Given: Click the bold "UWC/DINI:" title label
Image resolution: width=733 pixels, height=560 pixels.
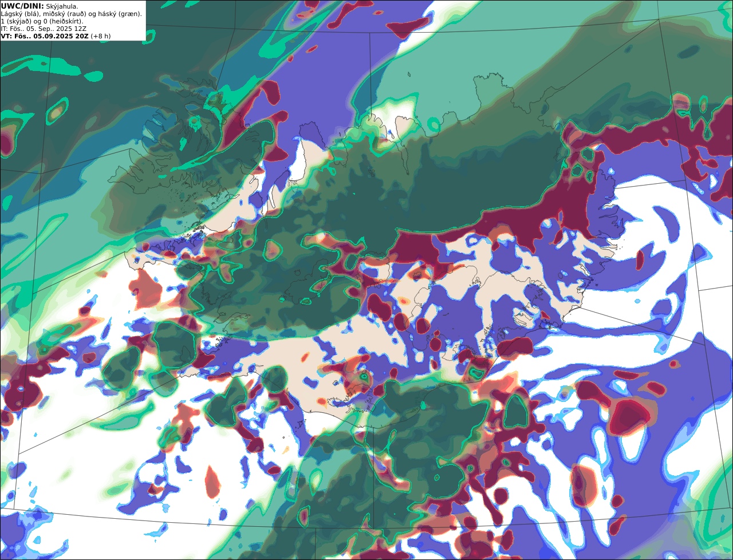Looking at the screenshot, I should click(22, 6).
